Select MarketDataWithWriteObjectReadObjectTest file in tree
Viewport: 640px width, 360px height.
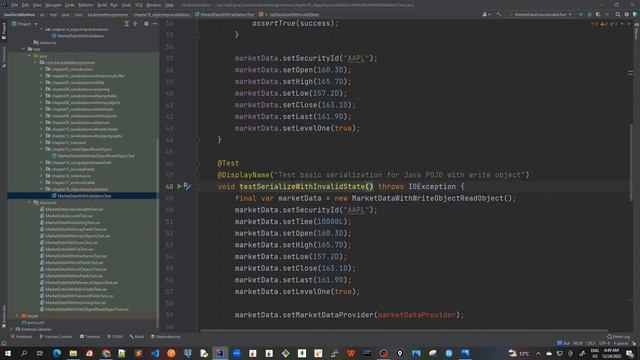point(93,156)
